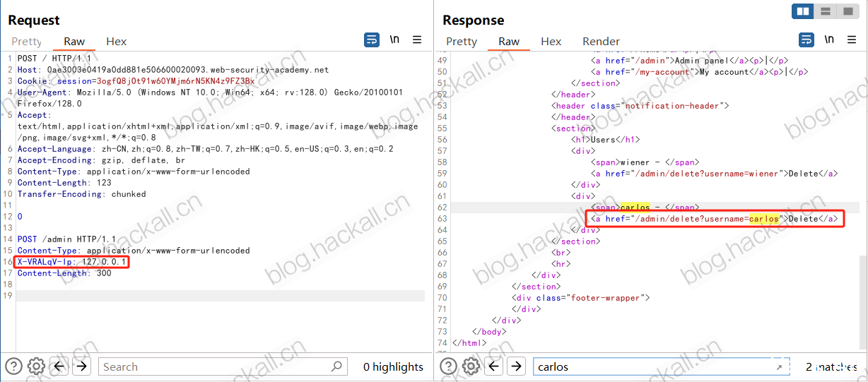Open the hamburger menu in Request panel
868x382 pixels.
click(417, 40)
